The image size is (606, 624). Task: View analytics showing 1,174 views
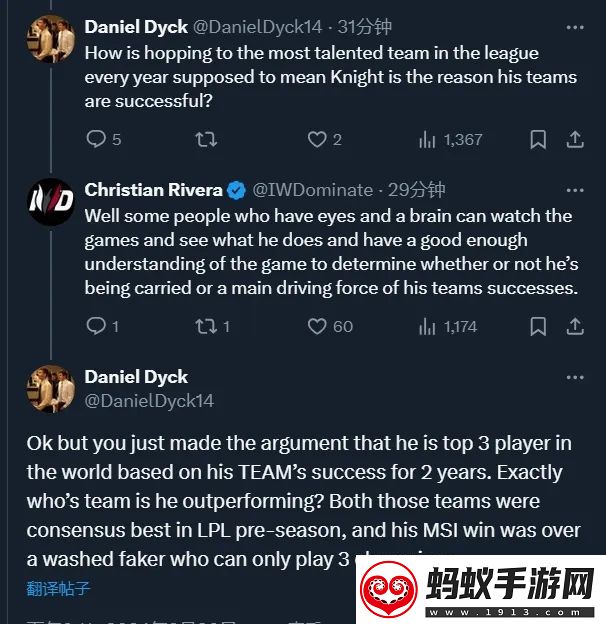tap(448, 327)
